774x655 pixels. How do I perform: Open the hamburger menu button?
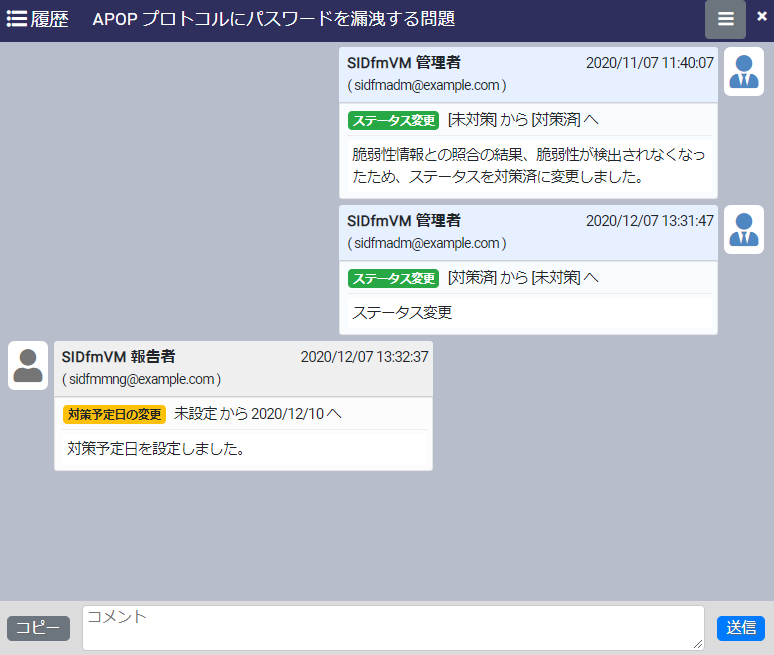(725, 19)
